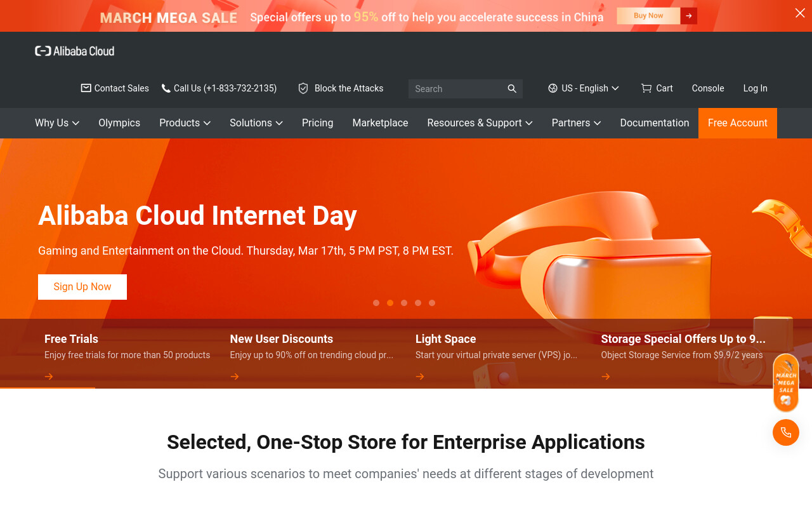Click the shopping cart icon
Viewport: 812px width, 508px height.
[x=646, y=88]
